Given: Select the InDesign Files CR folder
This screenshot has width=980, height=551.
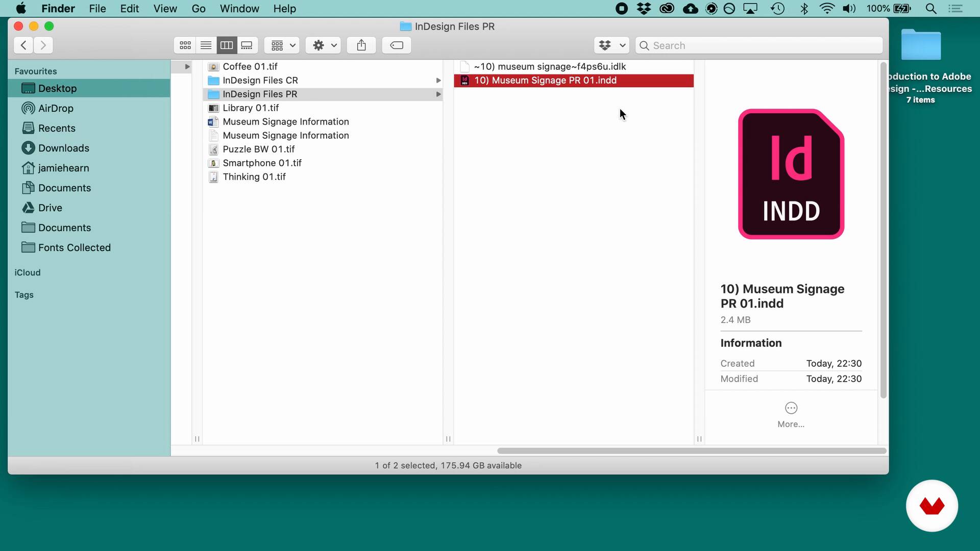Looking at the screenshot, I should point(323,80).
